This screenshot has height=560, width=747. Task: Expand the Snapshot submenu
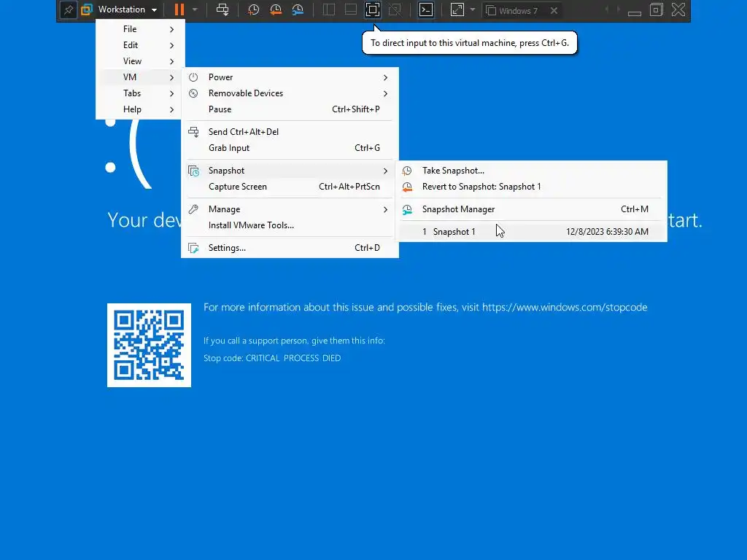click(290, 171)
